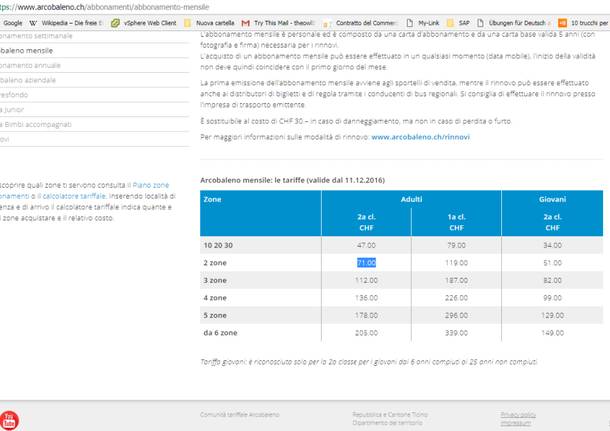This screenshot has width=610, height=431.
Task: Click the 82.00 Giovani 3 zone price
Action: pos(552,280)
